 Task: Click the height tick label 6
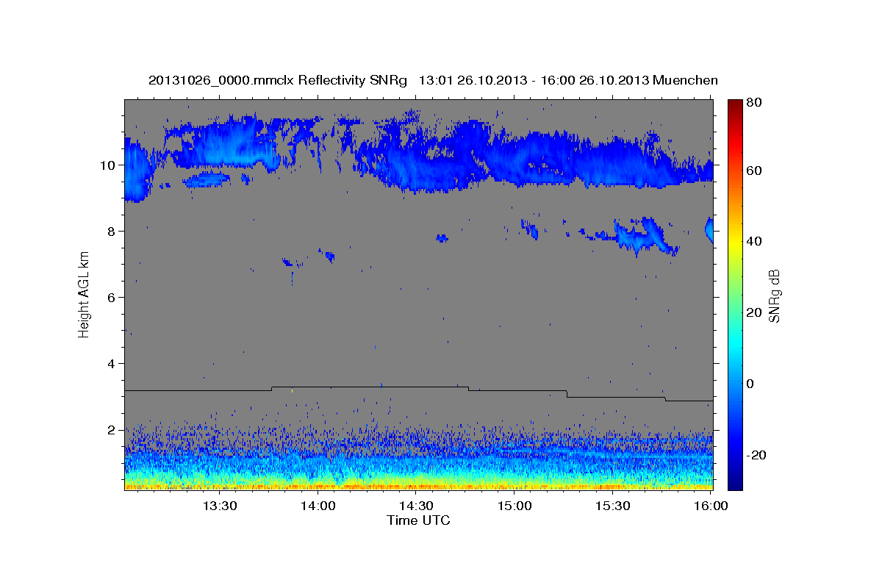point(113,298)
